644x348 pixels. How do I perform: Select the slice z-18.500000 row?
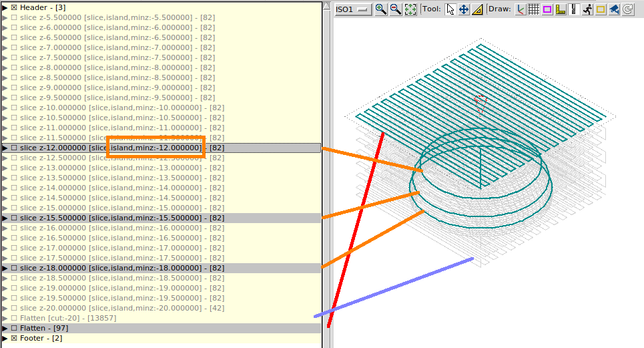[161, 278]
